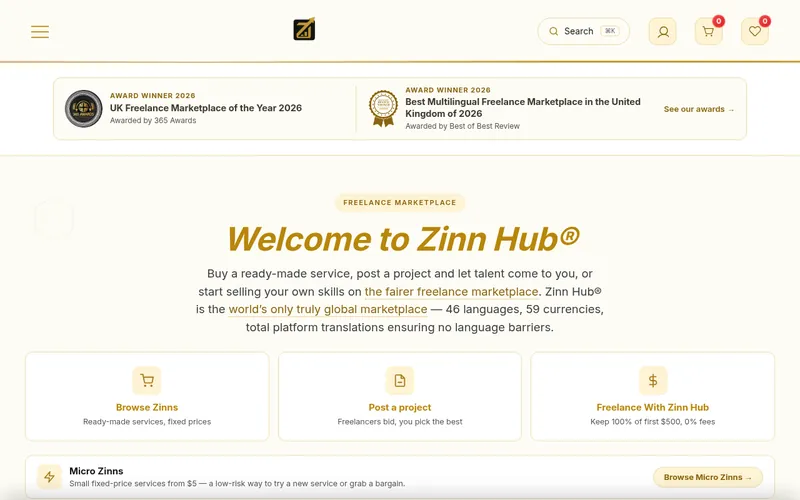Open the shopping cart icon
Viewport: 800px width, 500px height.
point(708,32)
